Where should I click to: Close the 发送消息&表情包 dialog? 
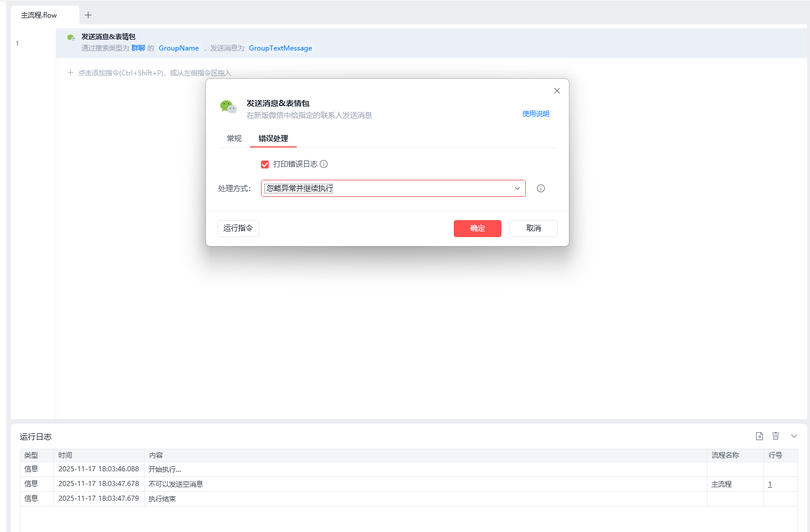(557, 91)
